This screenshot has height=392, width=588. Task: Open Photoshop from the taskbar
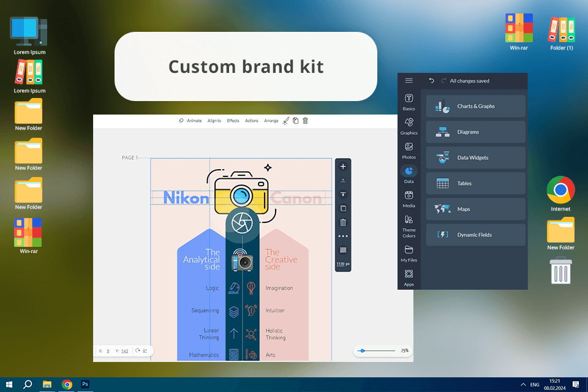[x=85, y=385]
